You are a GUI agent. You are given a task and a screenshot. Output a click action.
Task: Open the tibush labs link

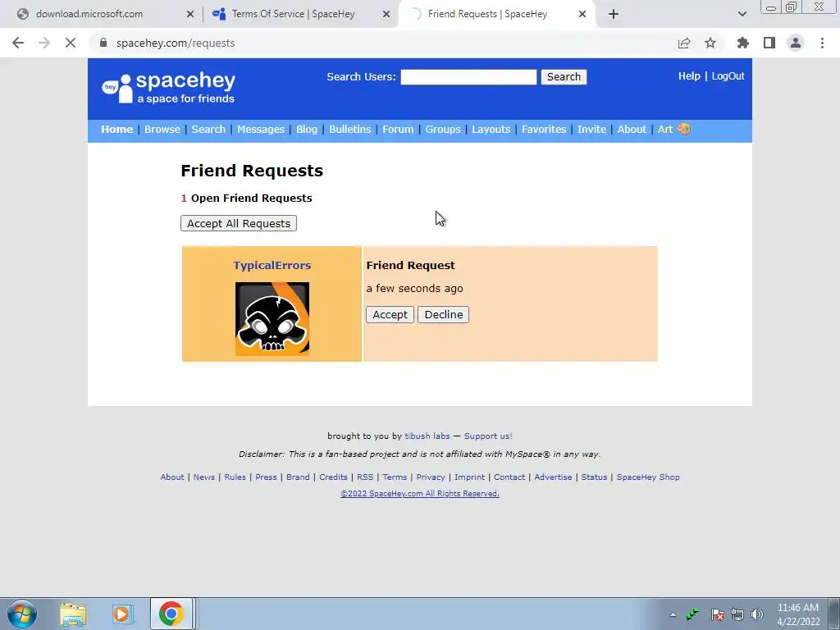click(427, 436)
